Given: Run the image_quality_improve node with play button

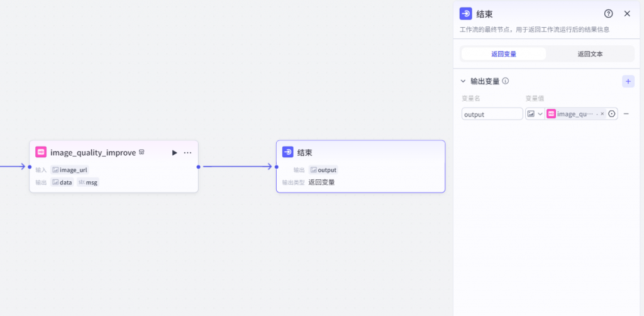Looking at the screenshot, I should (175, 152).
